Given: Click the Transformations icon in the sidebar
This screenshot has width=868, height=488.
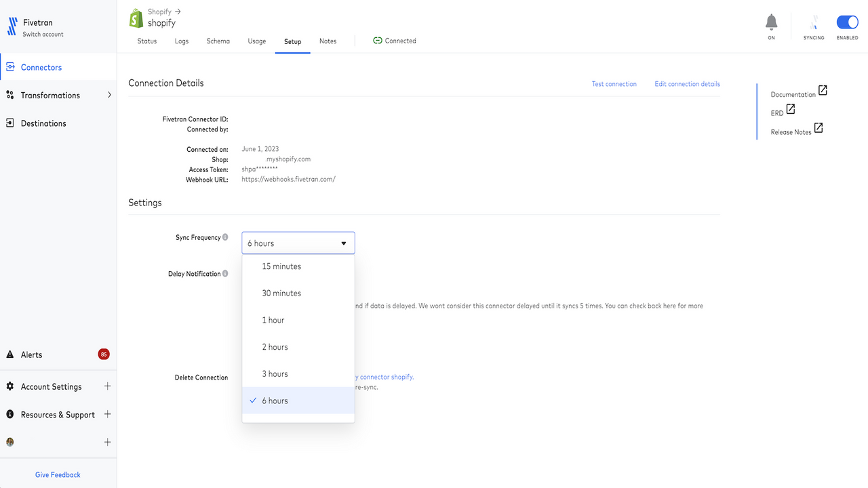Looking at the screenshot, I should click(x=10, y=95).
